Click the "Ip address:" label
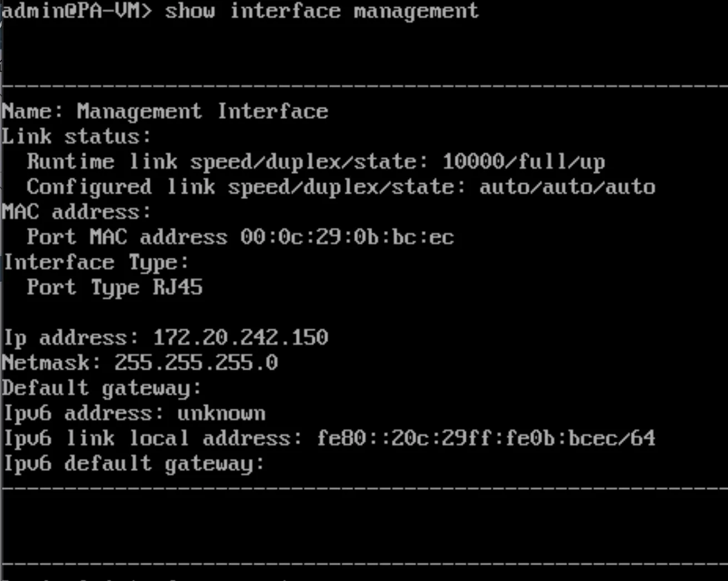 point(71,337)
